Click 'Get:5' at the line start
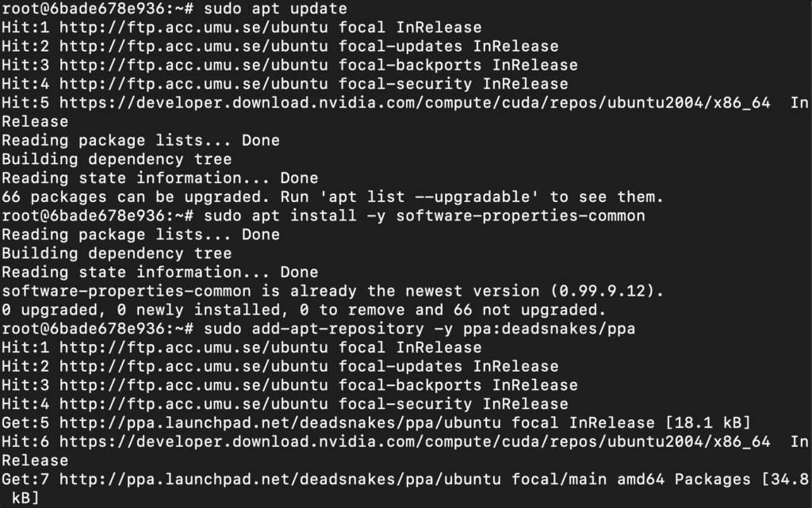 pos(25,422)
